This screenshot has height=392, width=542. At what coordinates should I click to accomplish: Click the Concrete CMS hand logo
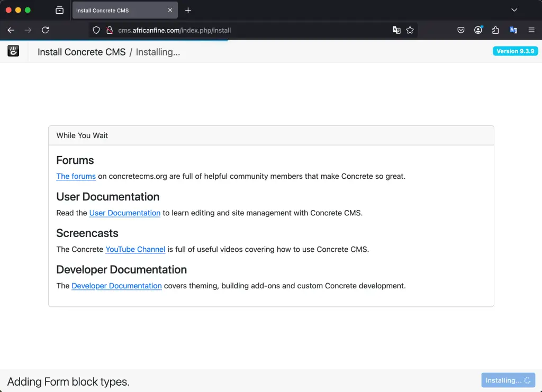(x=13, y=51)
